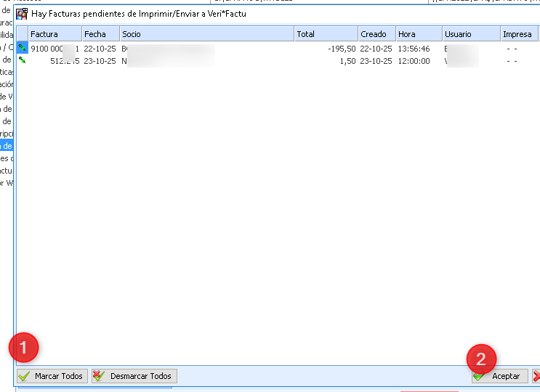Viewport: 540px width, 392px height.
Task: Select the row with hour 12:00:00
Action: coord(414,61)
